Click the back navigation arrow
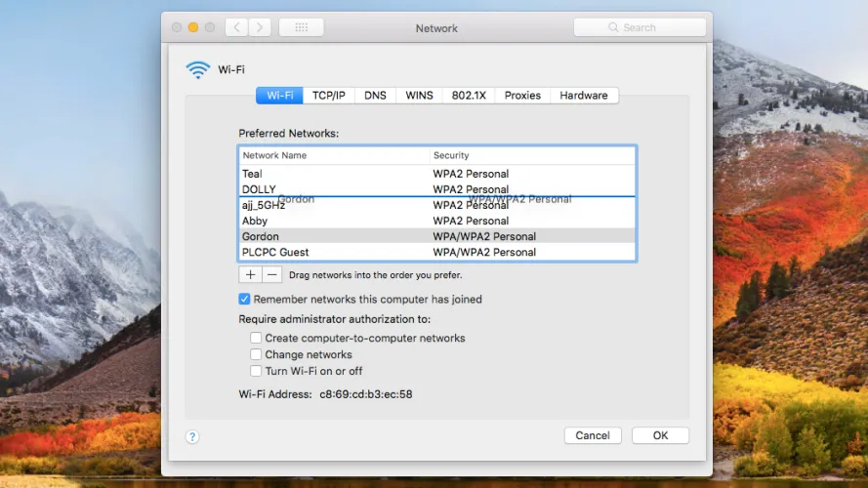 [236, 27]
